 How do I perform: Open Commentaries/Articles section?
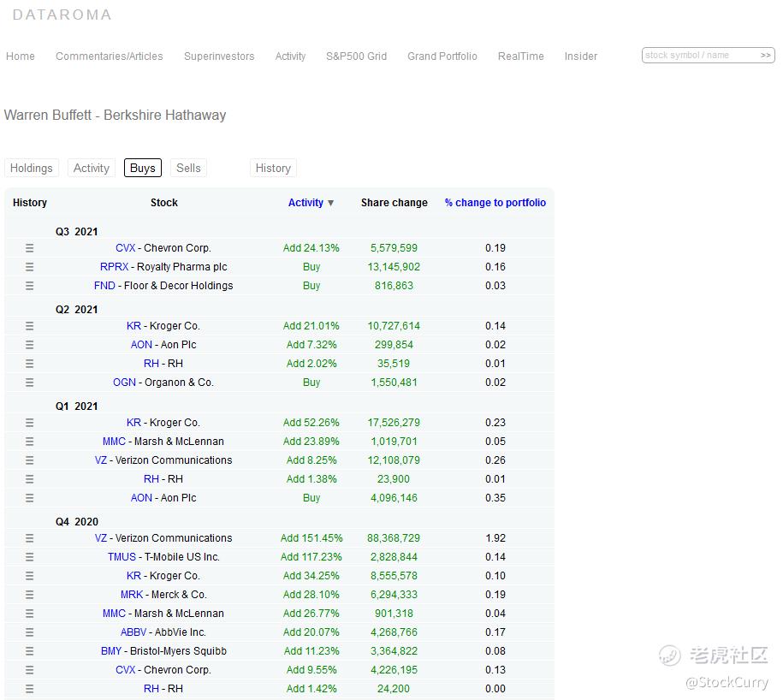[x=110, y=56]
